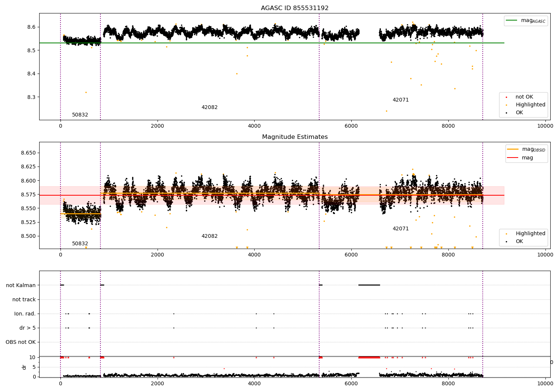Click the "8.500" y-axis tick label
The width and height of the screenshot is (560, 392).
tap(28, 236)
